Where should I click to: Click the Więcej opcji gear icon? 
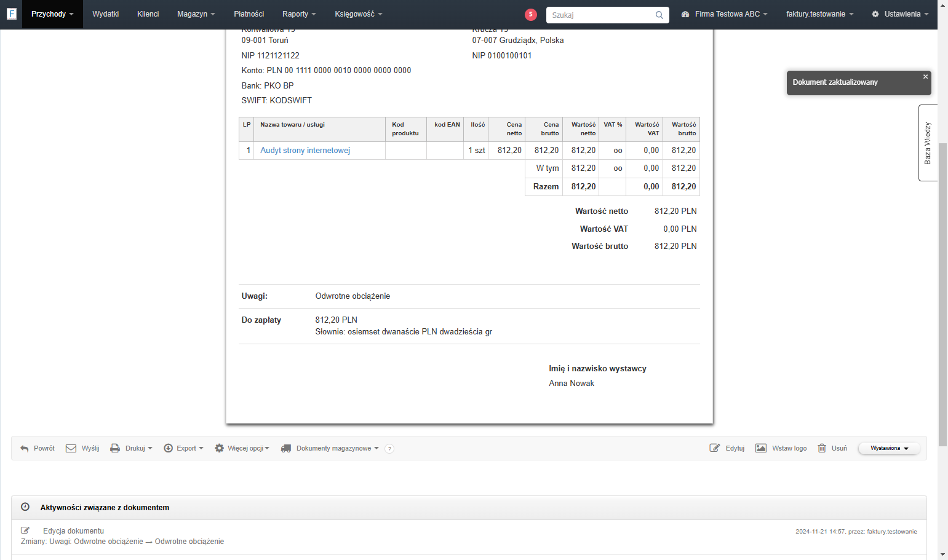219,448
